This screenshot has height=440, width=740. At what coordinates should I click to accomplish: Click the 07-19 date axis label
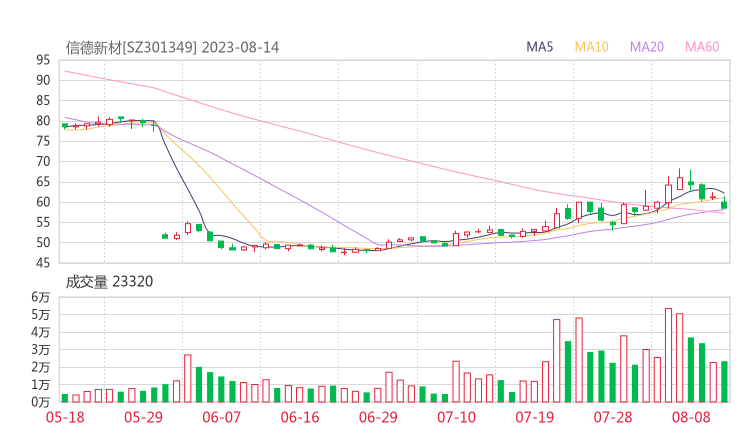click(x=534, y=417)
